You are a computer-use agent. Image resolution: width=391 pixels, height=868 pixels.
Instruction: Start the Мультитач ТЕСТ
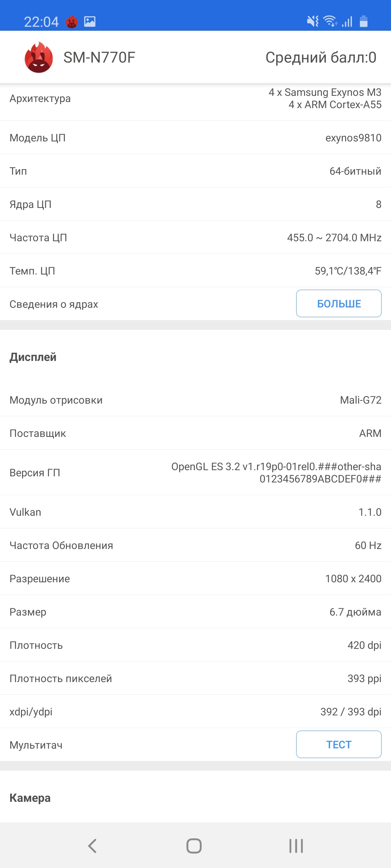[x=339, y=744]
